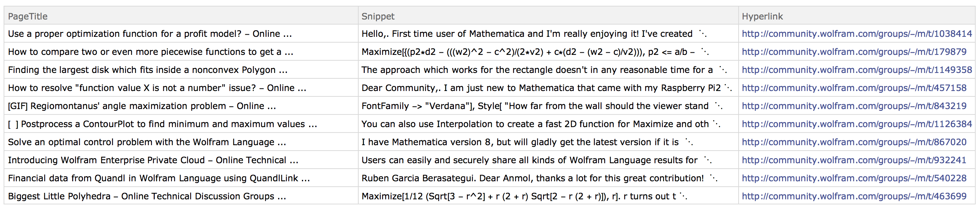980x208 pixels.
Task: Open the hyperlink ending in 843219
Action: (x=854, y=106)
